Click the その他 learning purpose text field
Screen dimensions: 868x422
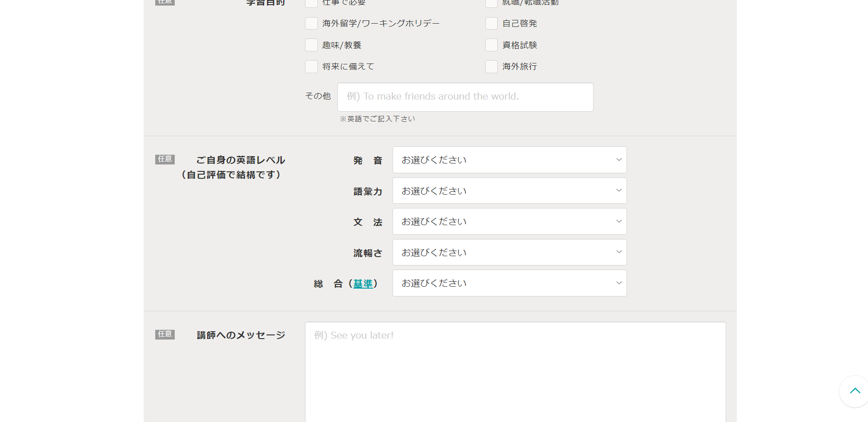[465, 97]
